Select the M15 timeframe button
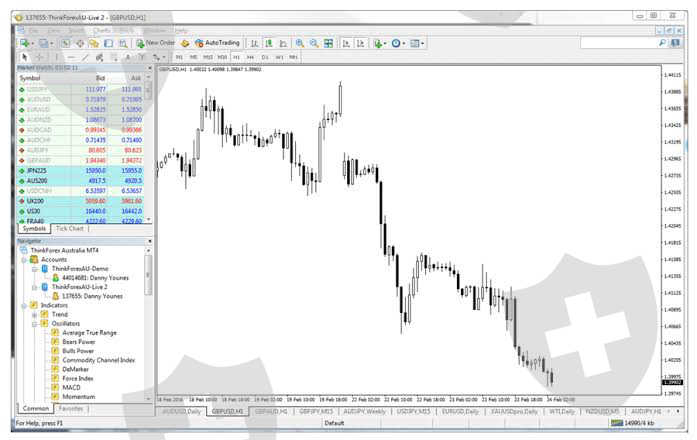This screenshot has height=440, width=697. [208, 57]
